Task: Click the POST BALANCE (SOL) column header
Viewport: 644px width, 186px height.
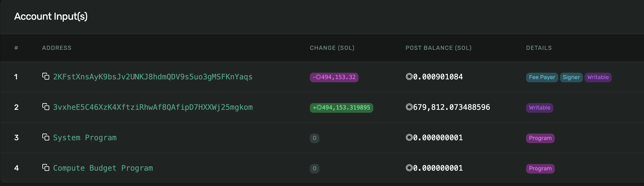Action: (439, 48)
